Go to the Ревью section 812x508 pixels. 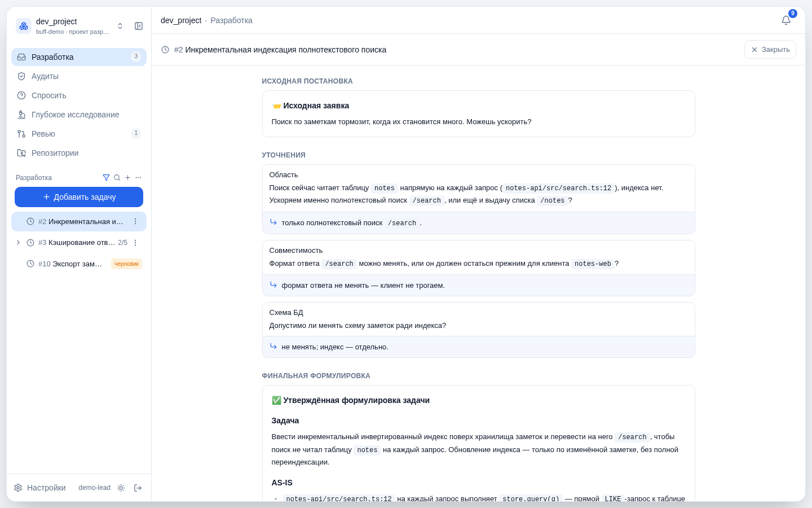pyautogui.click(x=79, y=134)
